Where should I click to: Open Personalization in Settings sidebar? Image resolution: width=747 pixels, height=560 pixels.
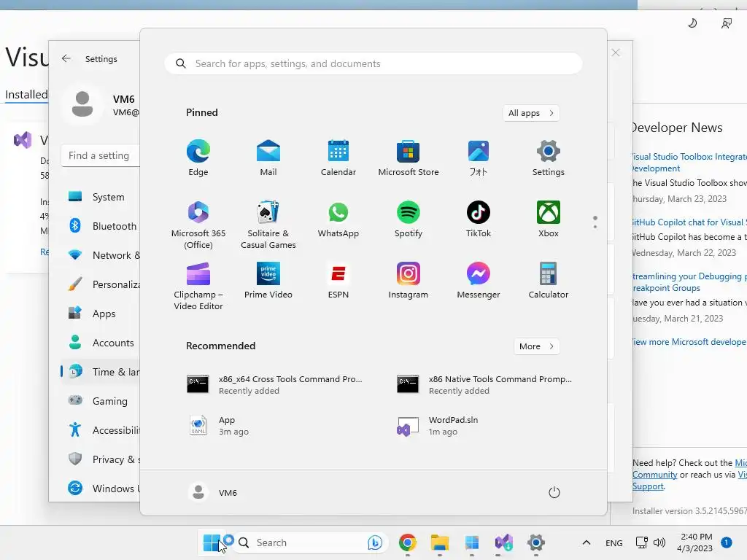point(100,284)
